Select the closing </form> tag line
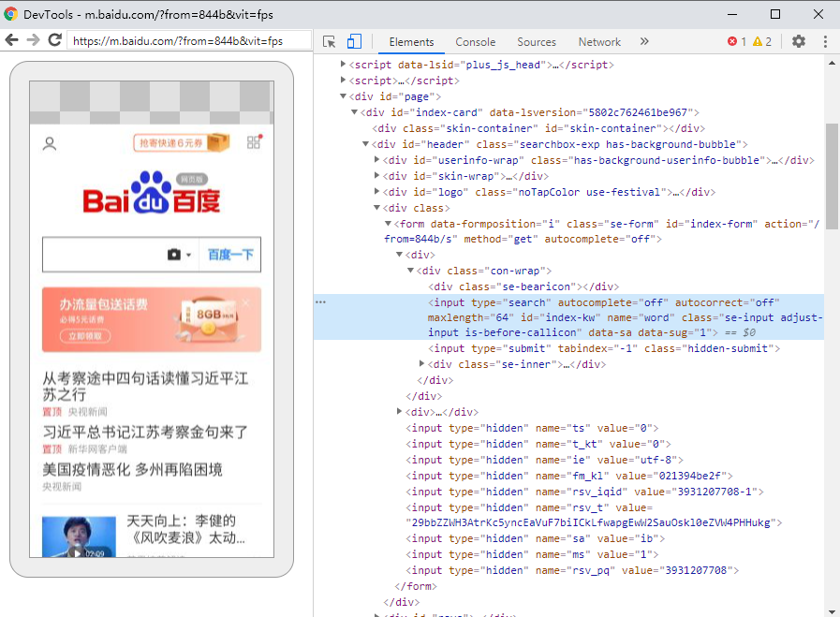This screenshot has height=617, width=840. [x=416, y=586]
